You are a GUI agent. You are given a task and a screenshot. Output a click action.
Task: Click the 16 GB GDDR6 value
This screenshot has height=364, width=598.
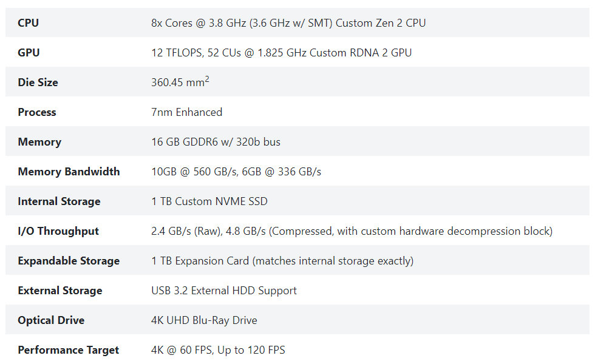click(x=216, y=142)
